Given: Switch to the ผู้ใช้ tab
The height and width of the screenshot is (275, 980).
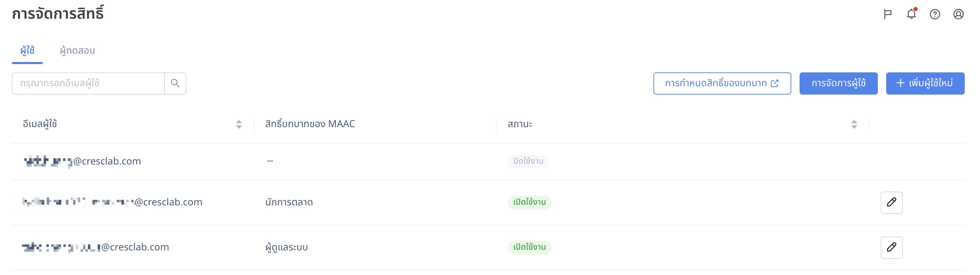Looking at the screenshot, I should (27, 51).
